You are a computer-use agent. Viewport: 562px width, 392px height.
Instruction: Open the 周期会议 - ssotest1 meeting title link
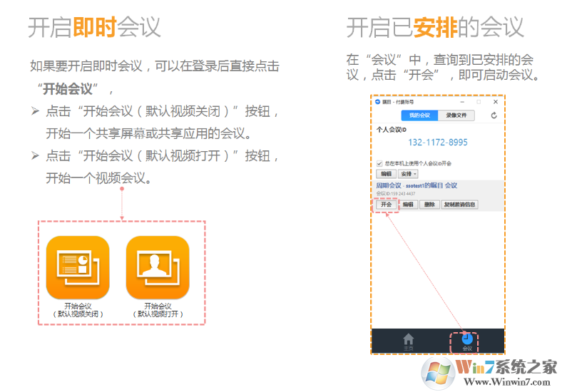pos(417,185)
